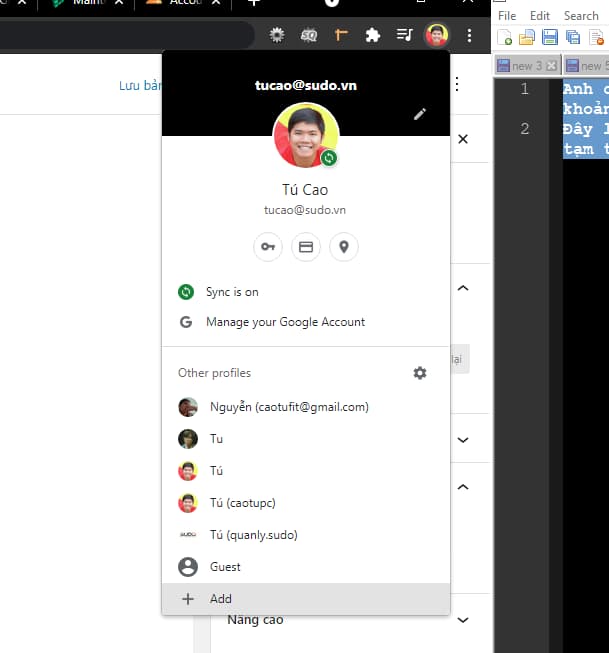The image size is (609, 653).
Task: Click Notepad++ Save All icon
Action: click(573, 37)
